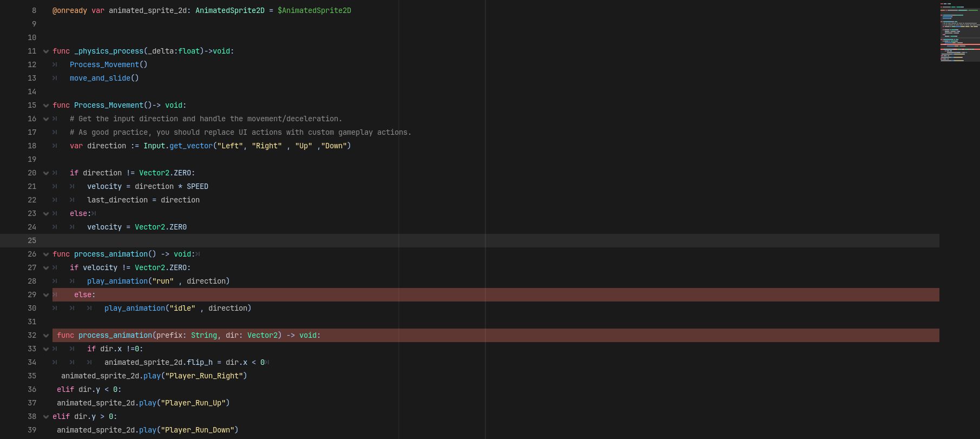The height and width of the screenshot is (439, 980).
Task: Click line number 21 in the gutter
Action: (32, 186)
